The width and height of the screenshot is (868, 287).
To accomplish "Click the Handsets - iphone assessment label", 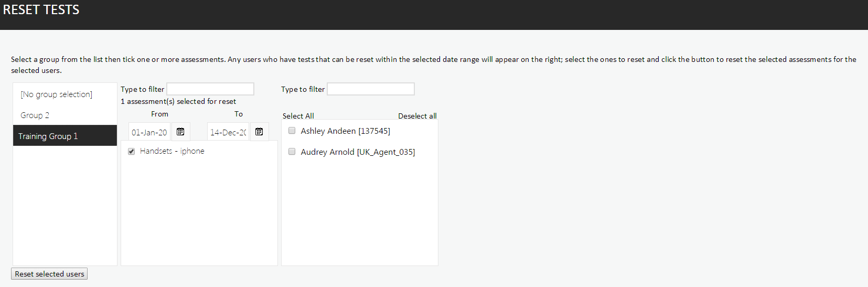I will click(172, 151).
